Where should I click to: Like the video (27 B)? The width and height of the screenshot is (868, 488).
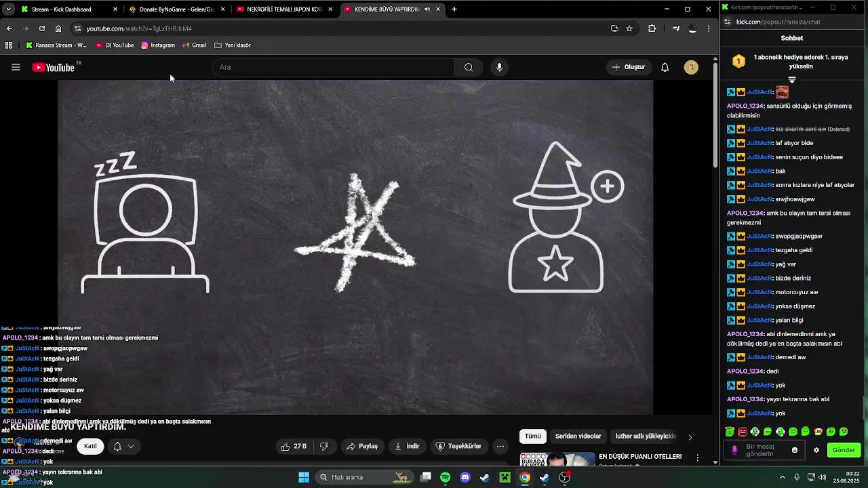[294, 446]
